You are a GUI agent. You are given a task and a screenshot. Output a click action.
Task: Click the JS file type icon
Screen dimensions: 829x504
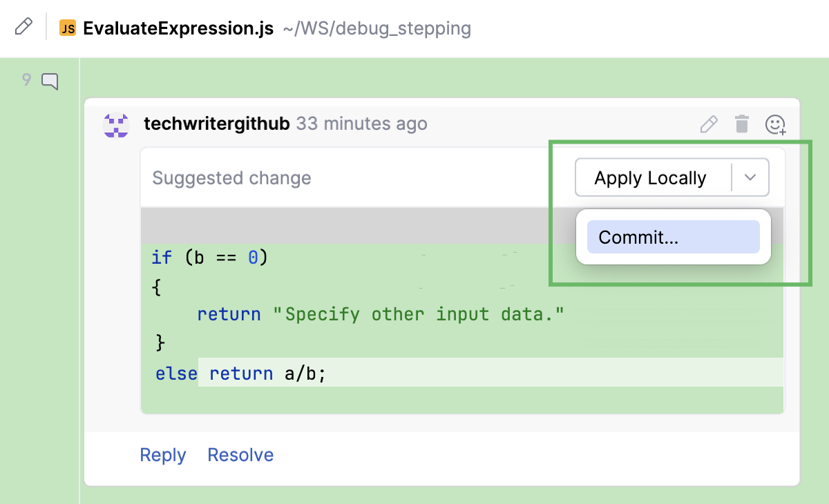click(x=67, y=28)
